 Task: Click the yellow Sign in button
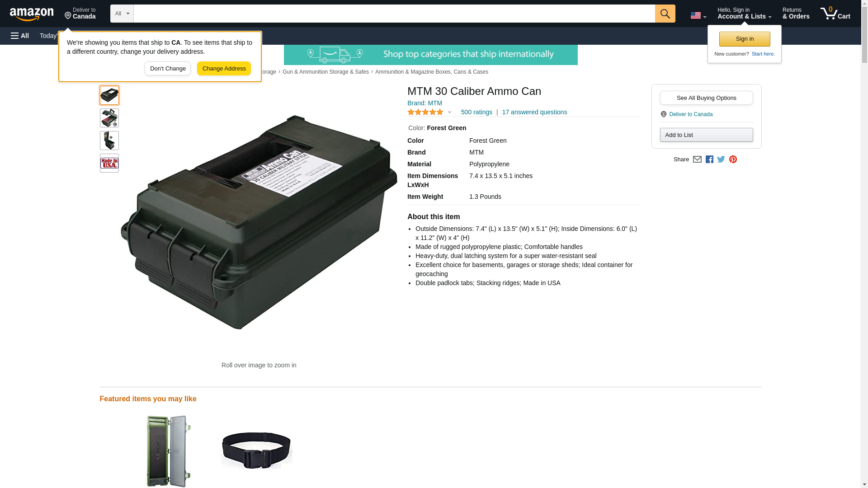coord(745,39)
